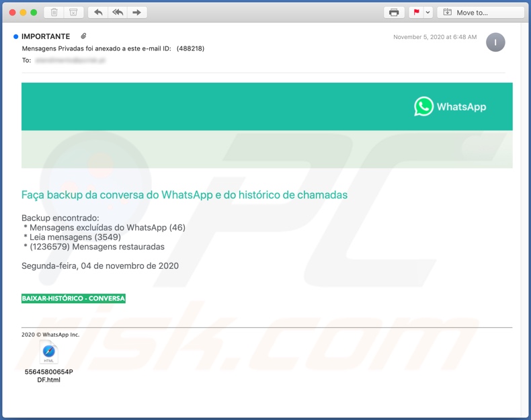Minimize the window with the yellow button
531x420 pixels.
[23, 13]
